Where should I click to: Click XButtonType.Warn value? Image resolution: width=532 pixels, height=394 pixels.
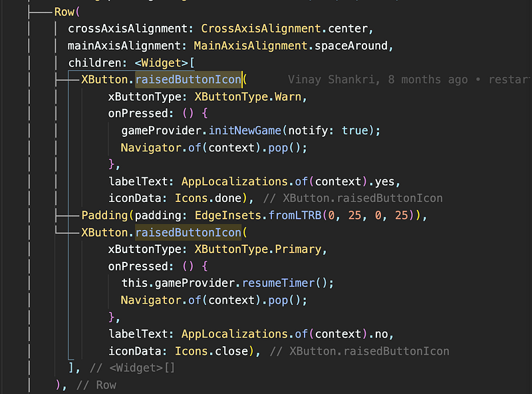247,96
